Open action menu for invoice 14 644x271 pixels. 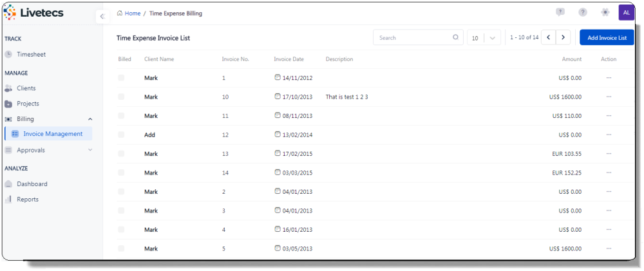tap(609, 173)
